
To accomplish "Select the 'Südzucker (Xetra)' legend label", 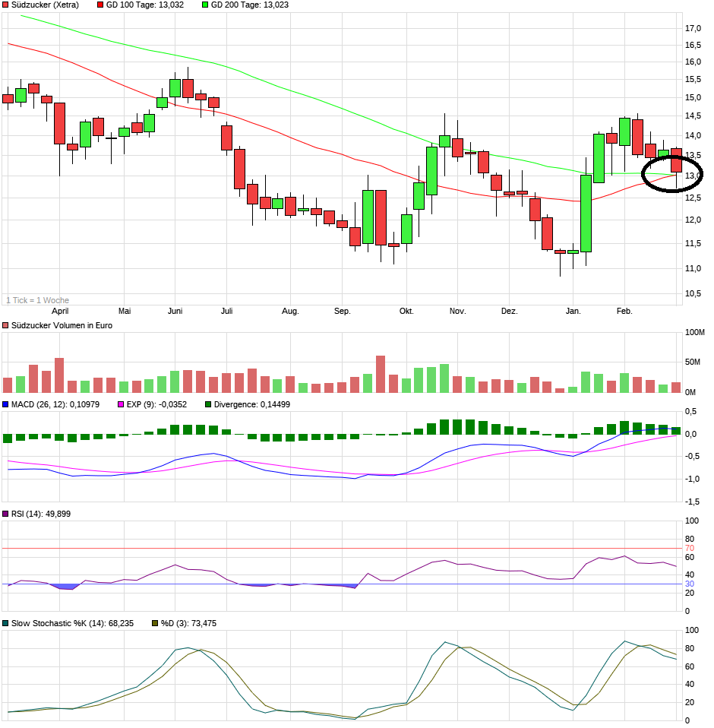I will 45,5.
